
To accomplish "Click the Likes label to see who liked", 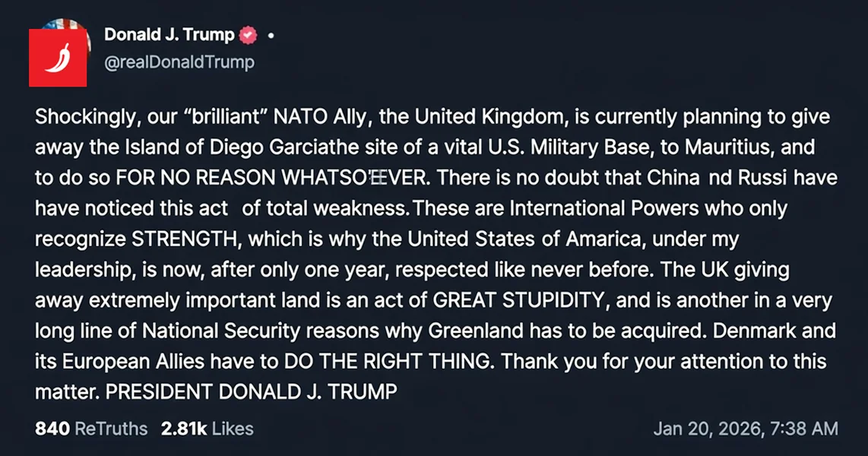I will (233, 428).
